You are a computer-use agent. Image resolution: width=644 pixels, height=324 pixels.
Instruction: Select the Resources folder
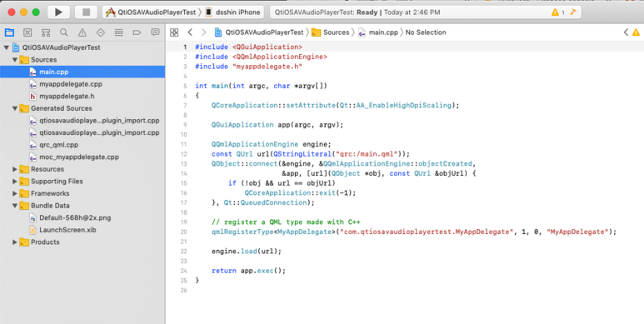pos(47,169)
